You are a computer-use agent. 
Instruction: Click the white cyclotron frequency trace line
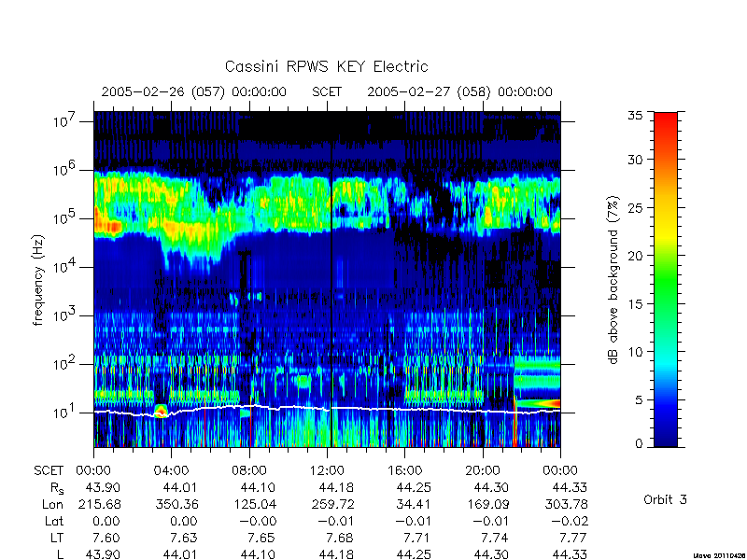[327, 410]
